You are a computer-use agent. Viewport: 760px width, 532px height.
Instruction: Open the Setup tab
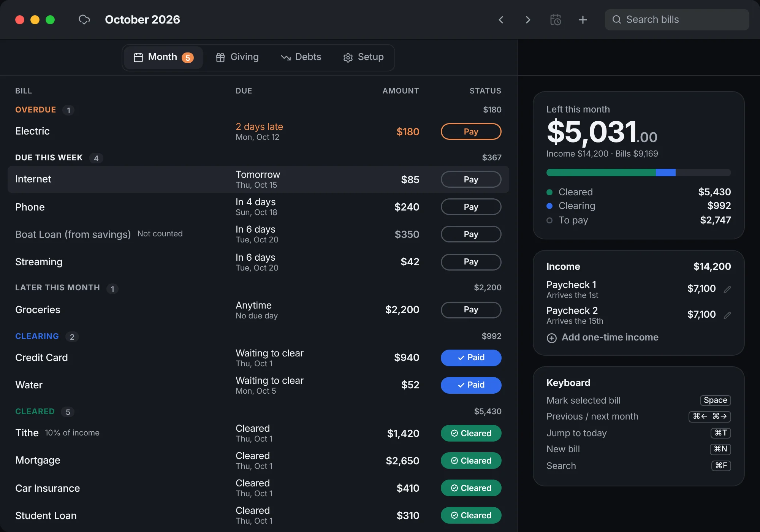363,57
